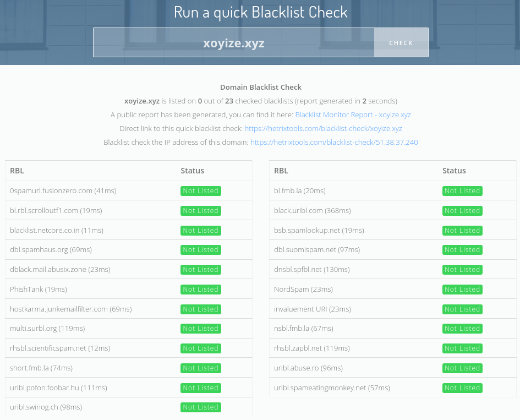The height and width of the screenshot is (420, 520).
Task: Open the IP address blacklist check link
Action: [x=334, y=142]
